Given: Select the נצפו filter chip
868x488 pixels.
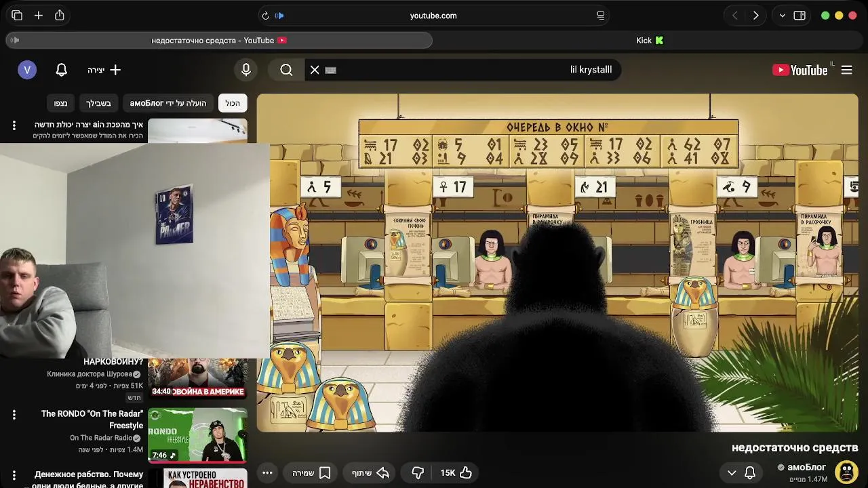Looking at the screenshot, I should (x=61, y=103).
